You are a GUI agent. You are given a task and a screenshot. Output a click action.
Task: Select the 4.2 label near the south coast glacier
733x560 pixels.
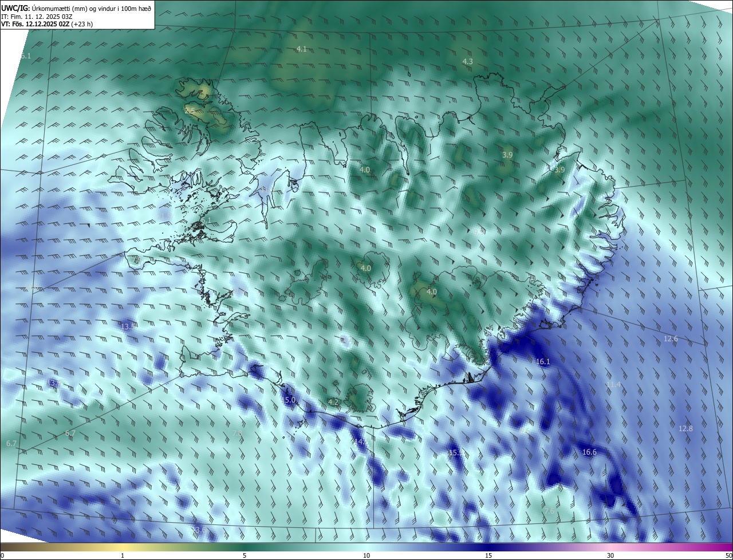[333, 403]
